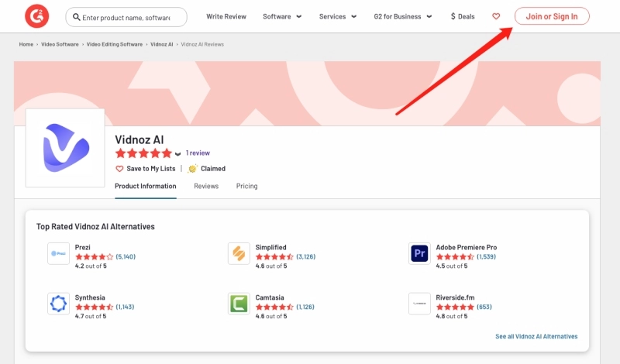Click the Vidnoz AI product logo
The image size is (620, 364).
65,148
